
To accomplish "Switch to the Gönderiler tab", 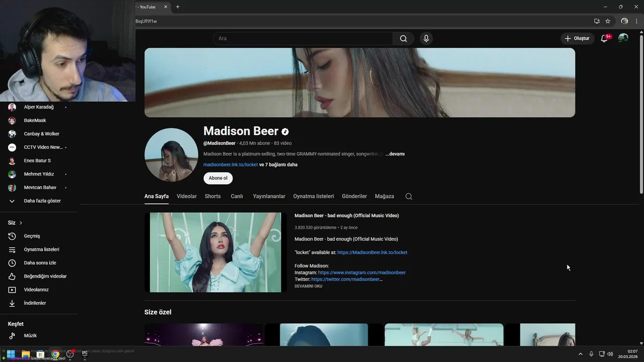I will coord(354,197).
